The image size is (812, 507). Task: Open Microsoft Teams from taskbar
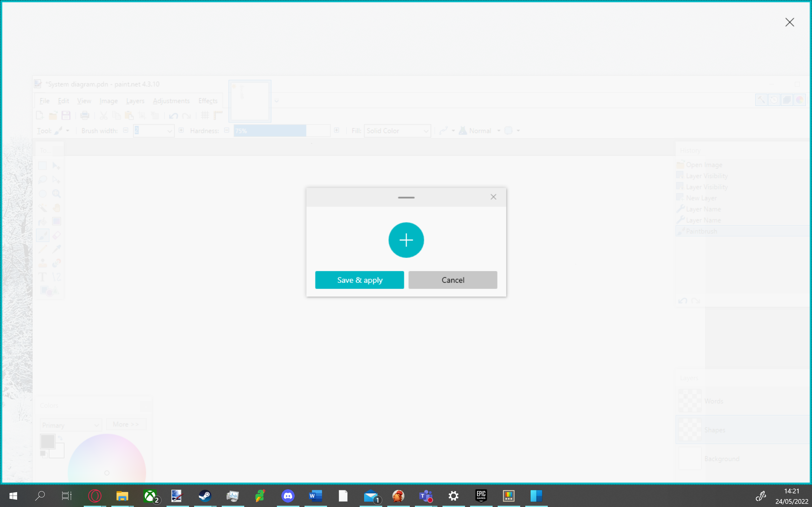(425, 496)
